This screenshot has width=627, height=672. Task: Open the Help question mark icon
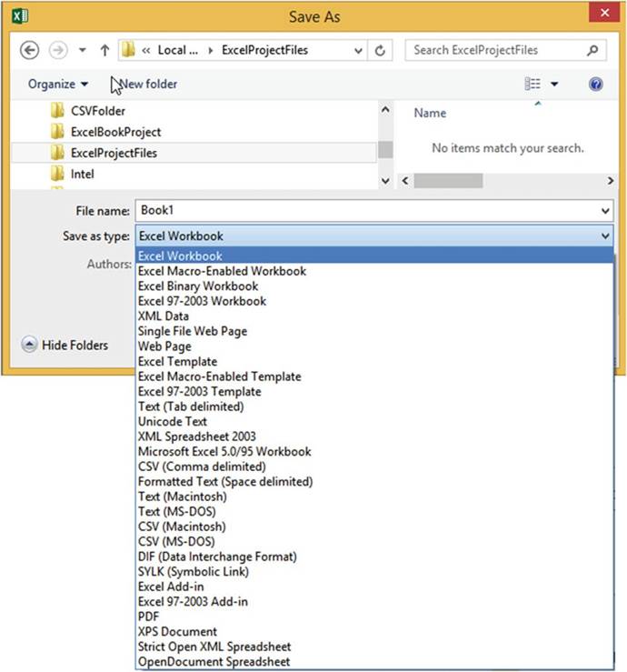596,85
